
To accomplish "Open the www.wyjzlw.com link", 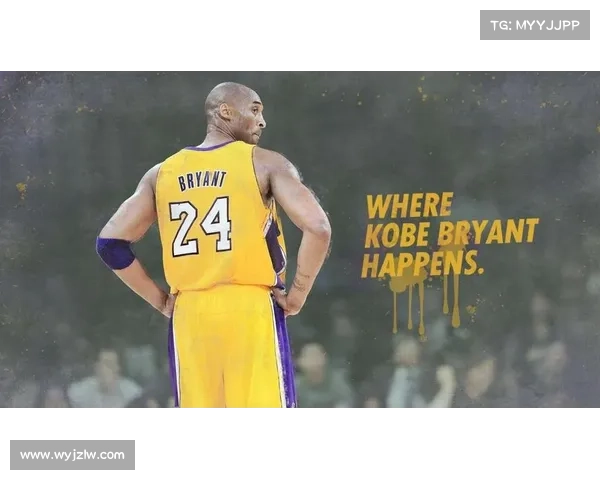I will tap(72, 455).
